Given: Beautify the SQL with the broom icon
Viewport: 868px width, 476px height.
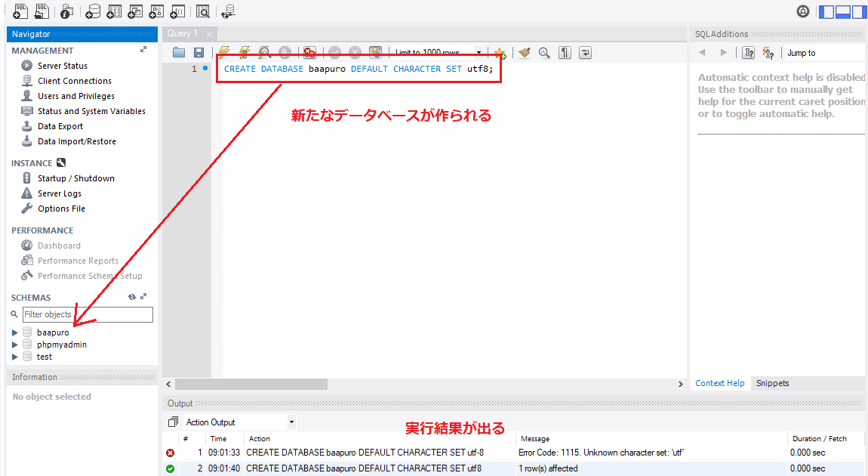Looking at the screenshot, I should click(x=525, y=53).
